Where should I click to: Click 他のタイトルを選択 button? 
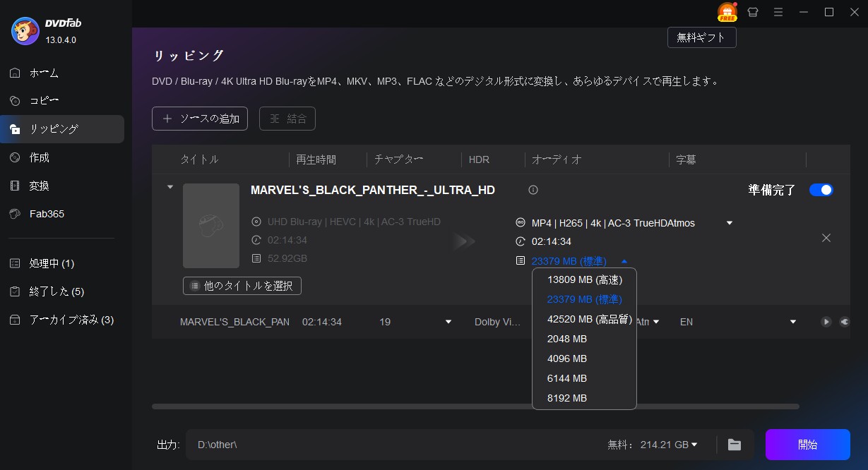(x=242, y=286)
